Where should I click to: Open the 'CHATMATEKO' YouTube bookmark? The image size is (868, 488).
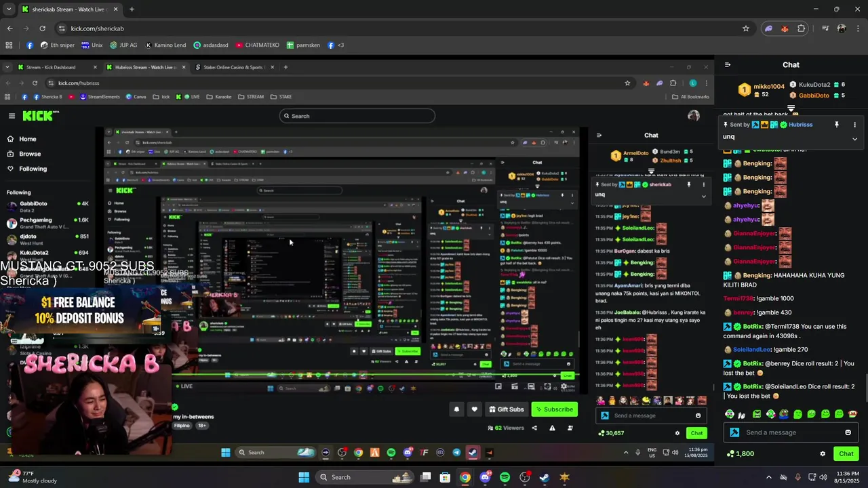(258, 45)
